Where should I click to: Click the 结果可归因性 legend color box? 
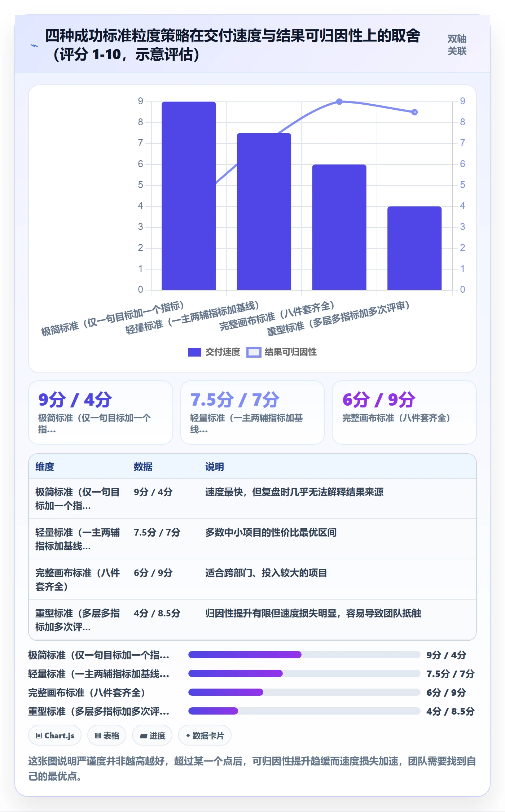pos(254,352)
